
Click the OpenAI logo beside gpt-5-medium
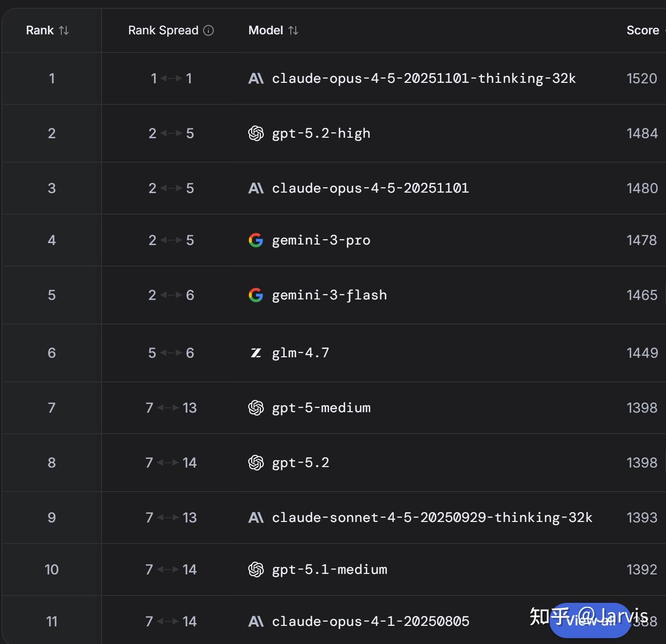(x=256, y=408)
